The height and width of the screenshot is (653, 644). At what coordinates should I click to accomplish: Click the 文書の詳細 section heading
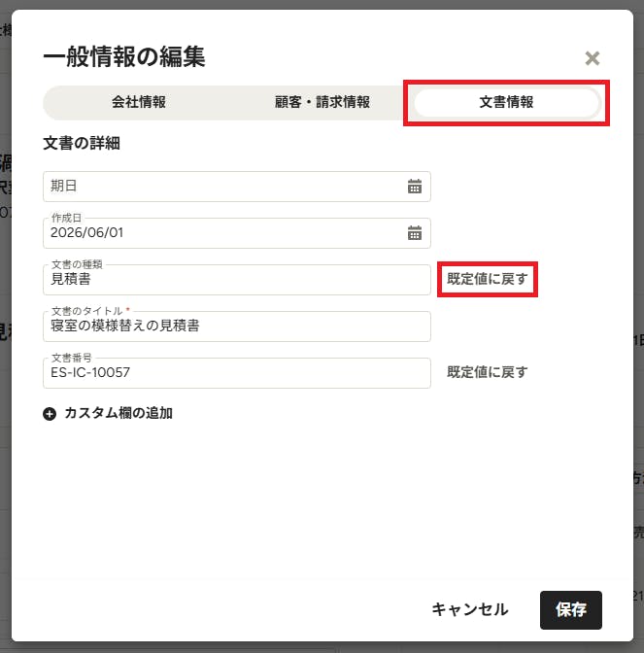pyautogui.click(x=82, y=143)
